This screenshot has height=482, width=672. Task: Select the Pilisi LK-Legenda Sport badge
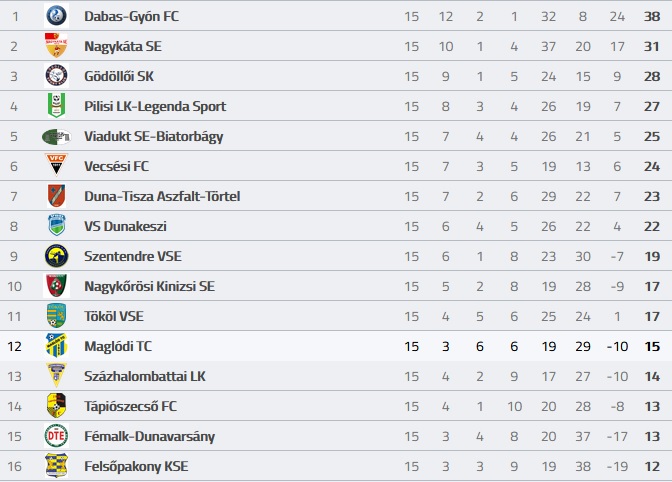tap(56, 106)
